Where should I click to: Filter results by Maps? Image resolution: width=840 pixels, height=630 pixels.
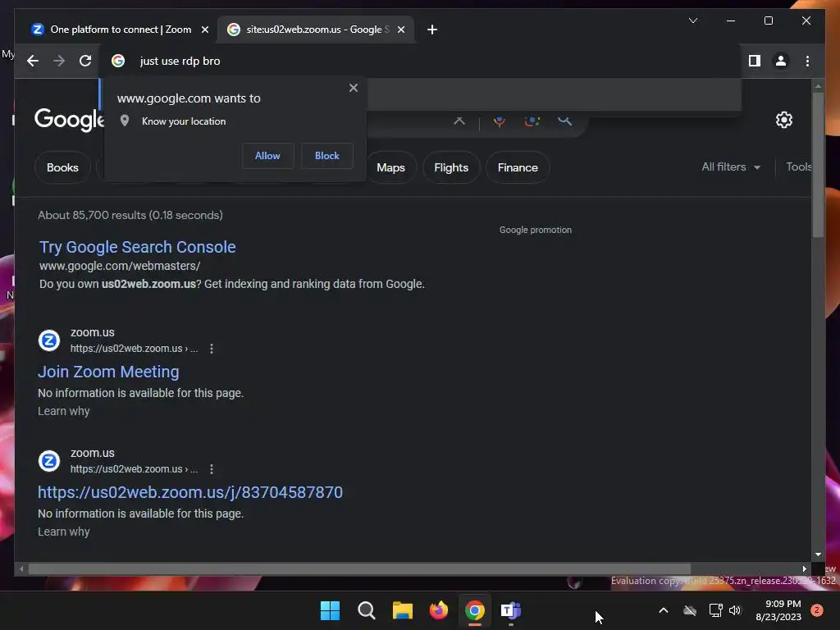pos(390,167)
